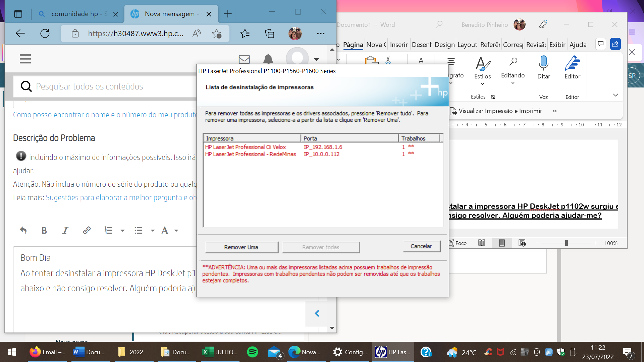Screen dimensions: 644x362
Task: Click Visualizar Impressão e Imprimir
Action: 496,111
